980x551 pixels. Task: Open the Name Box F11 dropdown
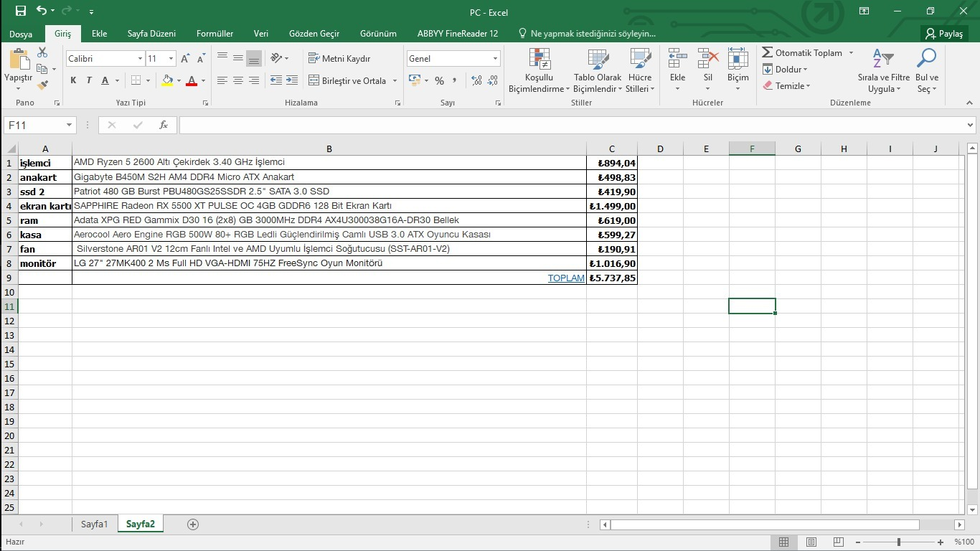click(69, 125)
